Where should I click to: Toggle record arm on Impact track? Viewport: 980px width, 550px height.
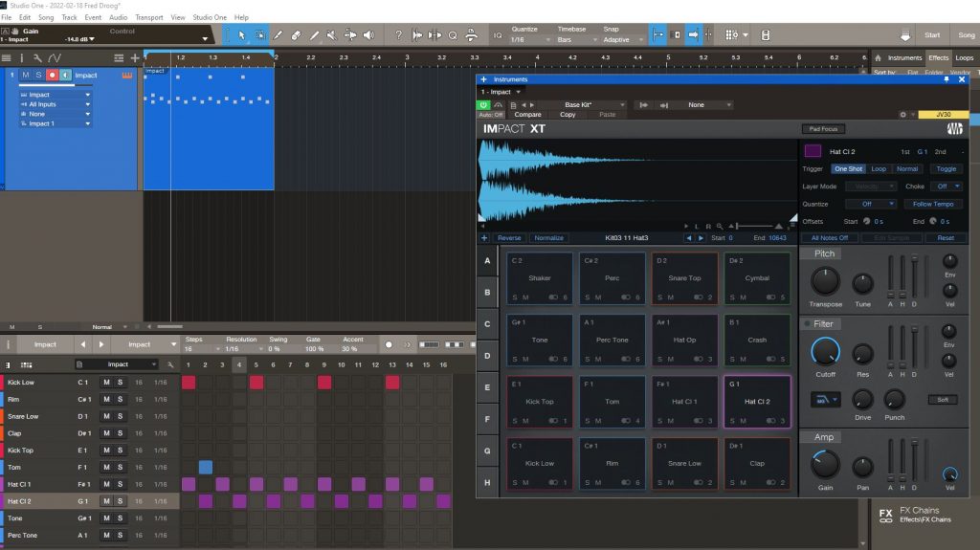(x=53, y=75)
